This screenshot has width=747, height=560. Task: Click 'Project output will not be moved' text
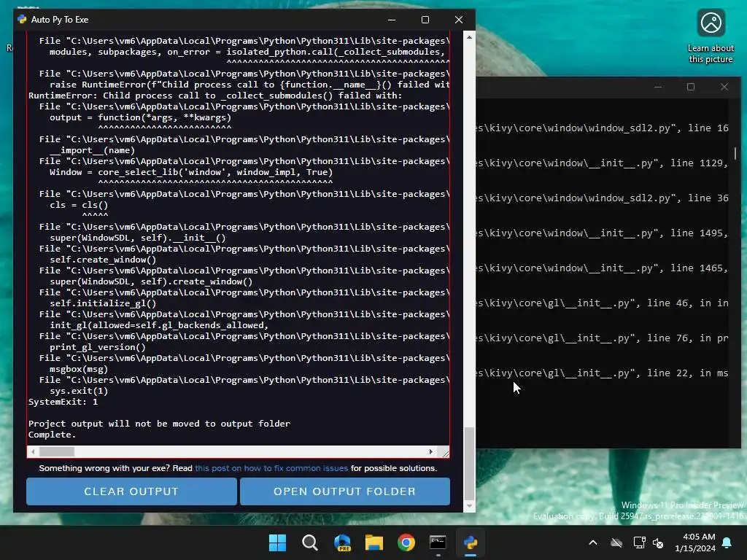pyautogui.click(x=159, y=424)
